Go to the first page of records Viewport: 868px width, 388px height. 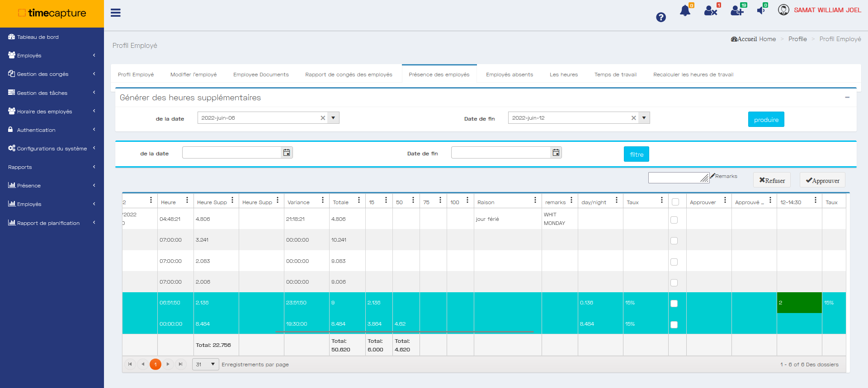[x=130, y=364]
